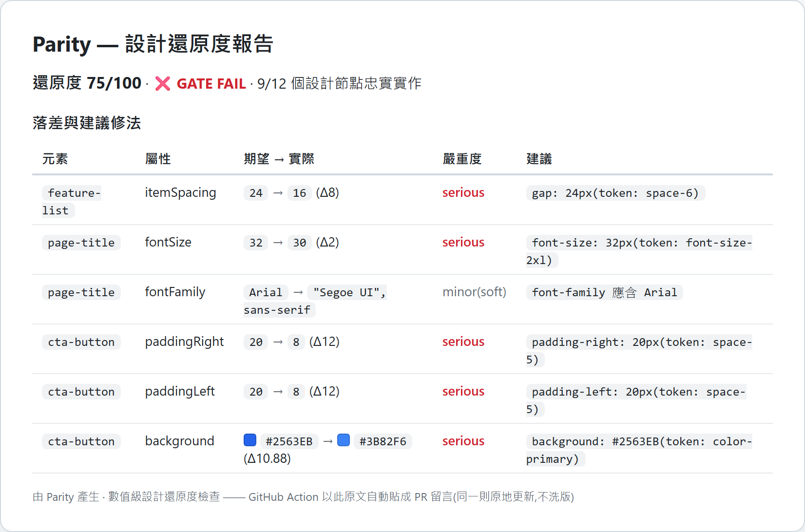Click the 'background: #2563EB' suggestion code

click(639, 450)
